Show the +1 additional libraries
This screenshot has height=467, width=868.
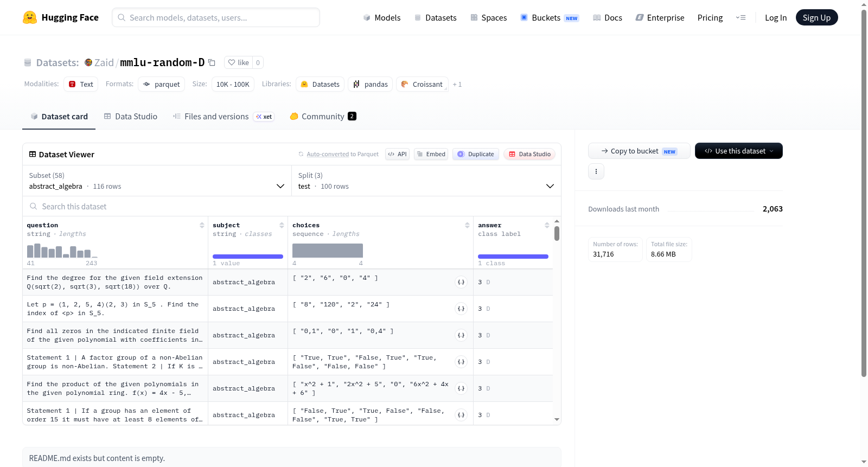[x=457, y=84]
